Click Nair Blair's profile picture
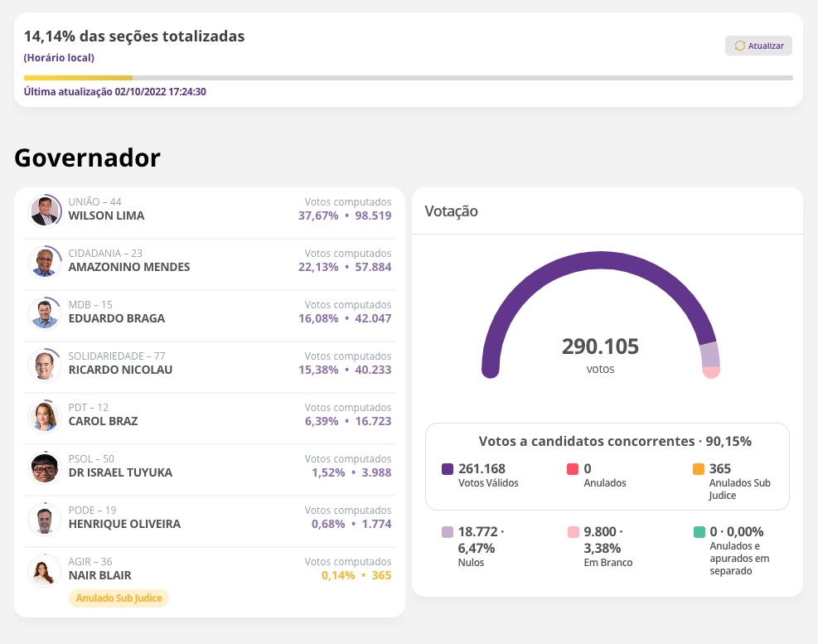 (x=44, y=569)
